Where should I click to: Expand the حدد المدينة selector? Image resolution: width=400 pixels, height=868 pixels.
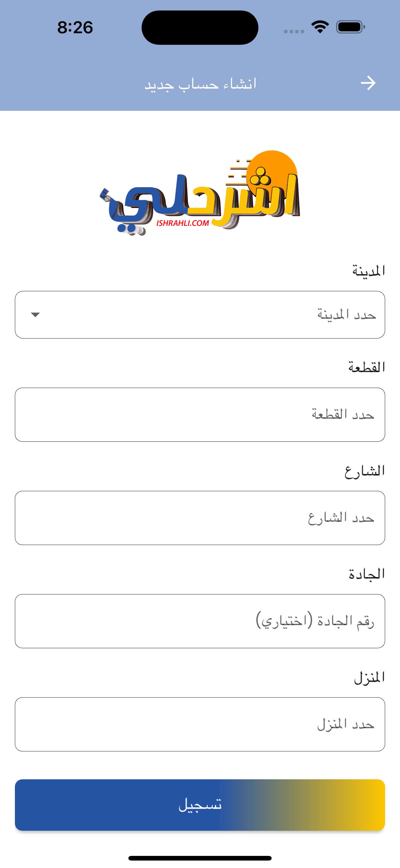point(200,315)
